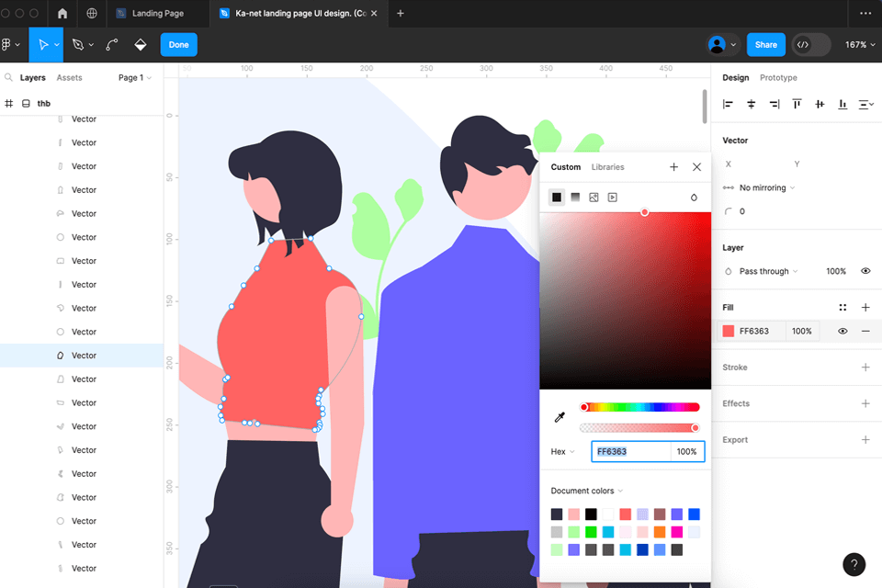This screenshot has width=882, height=588.
Task: Click the align bottom icon
Action: coord(842,104)
